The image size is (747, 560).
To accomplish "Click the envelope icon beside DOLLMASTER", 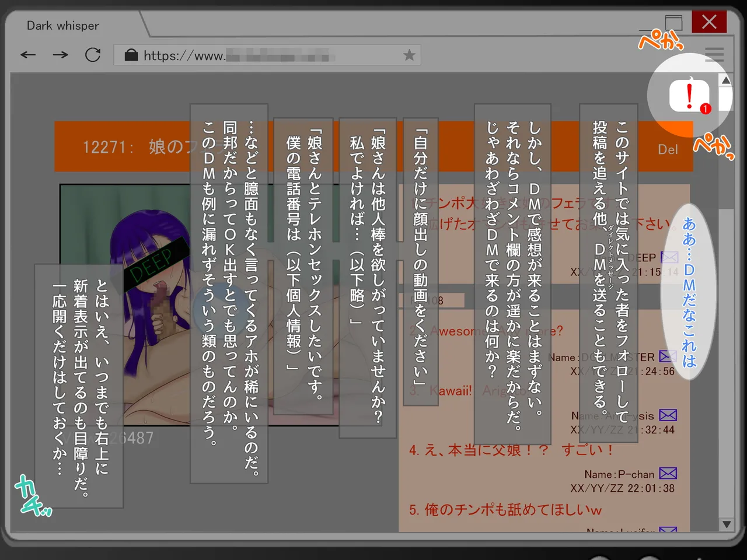I will pos(667,356).
